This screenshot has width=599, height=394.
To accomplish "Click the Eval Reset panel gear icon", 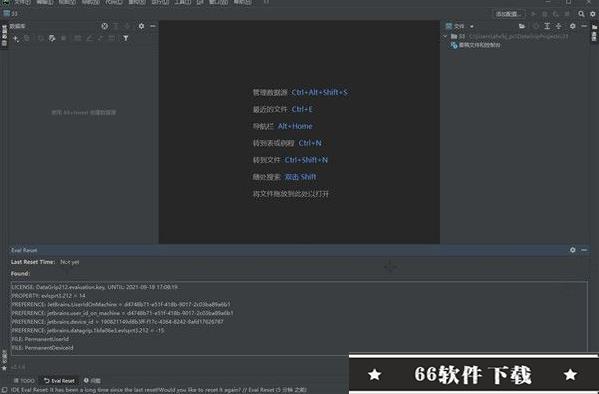I will [x=573, y=250].
